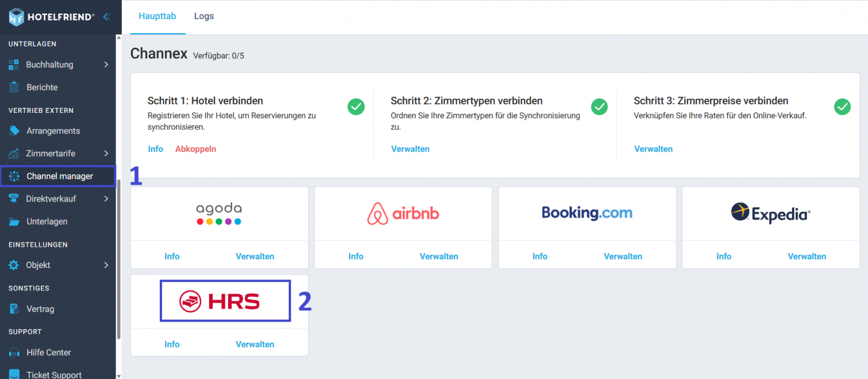Image resolution: width=868 pixels, height=379 pixels.
Task: Click Verwalten under Schritt 2
Action: tap(410, 149)
